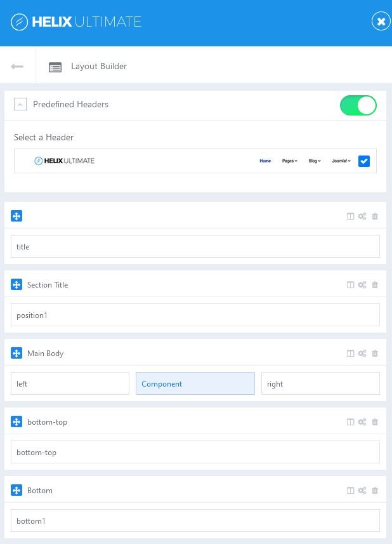Disable the Predefined Headers toggle
Screen dimensions: 392x544
[358, 105]
